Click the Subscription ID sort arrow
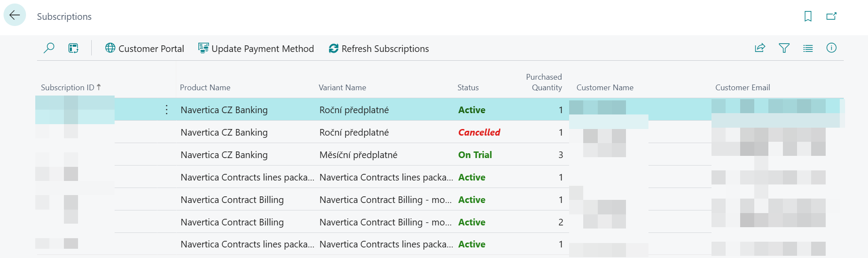Viewport: 868px width, 258px height. (x=100, y=87)
